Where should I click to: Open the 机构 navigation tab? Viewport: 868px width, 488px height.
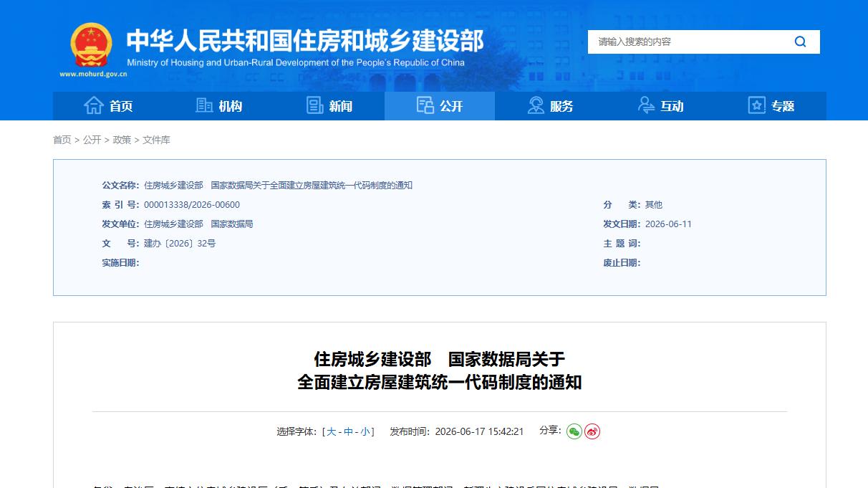(x=218, y=106)
